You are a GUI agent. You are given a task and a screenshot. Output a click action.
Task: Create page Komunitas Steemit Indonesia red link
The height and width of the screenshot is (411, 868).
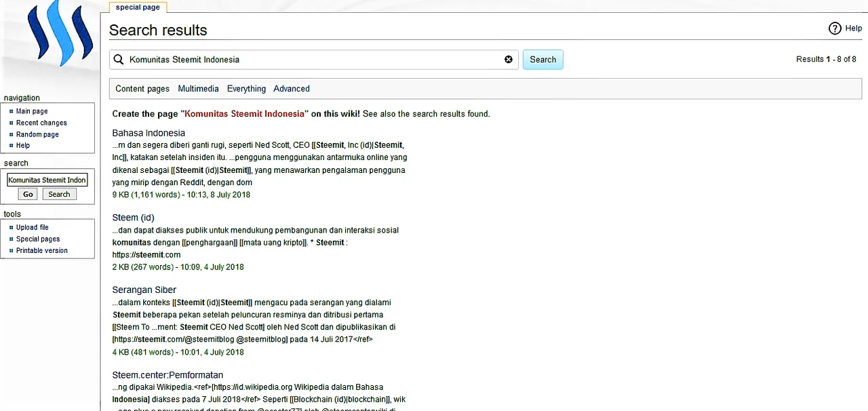coord(245,114)
